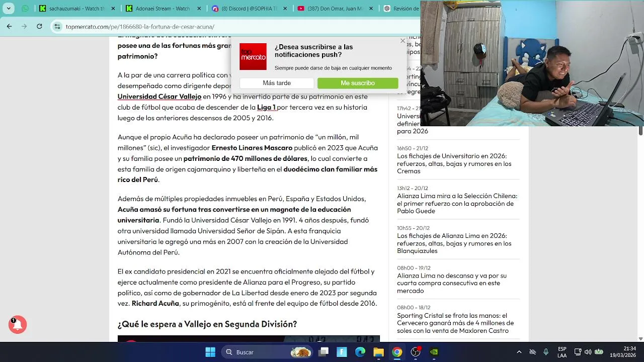Close the sachauzumaki tab
This screenshot has height=362, width=644.
pos(113,9)
